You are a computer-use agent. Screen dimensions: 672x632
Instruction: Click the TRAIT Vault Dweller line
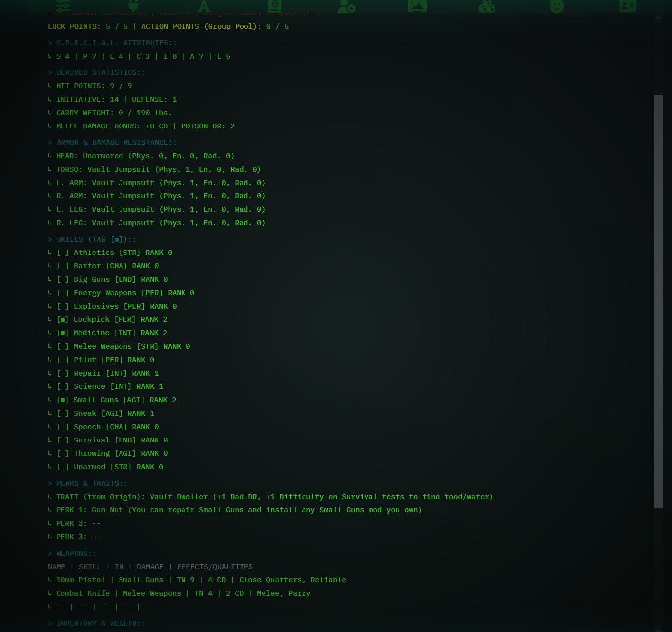[270, 497]
